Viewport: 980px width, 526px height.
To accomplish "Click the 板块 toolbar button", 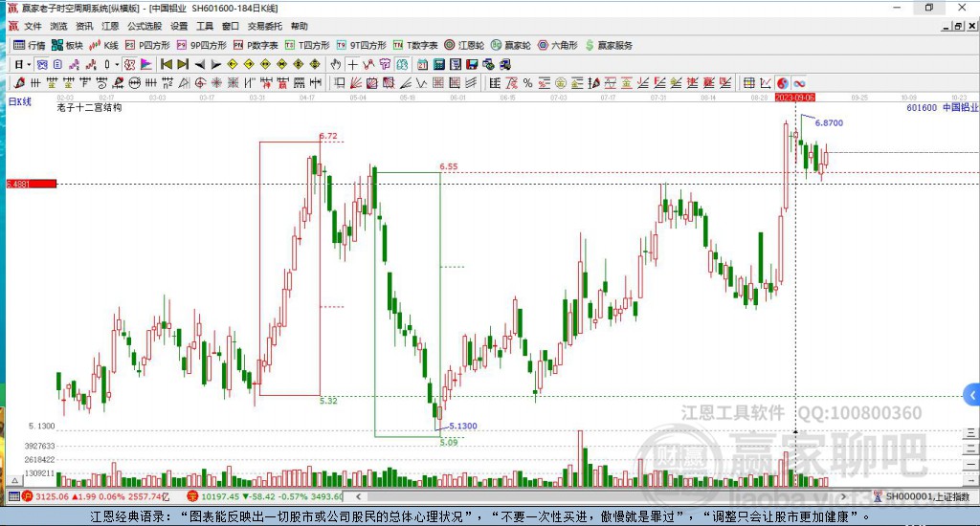I will coord(68,45).
